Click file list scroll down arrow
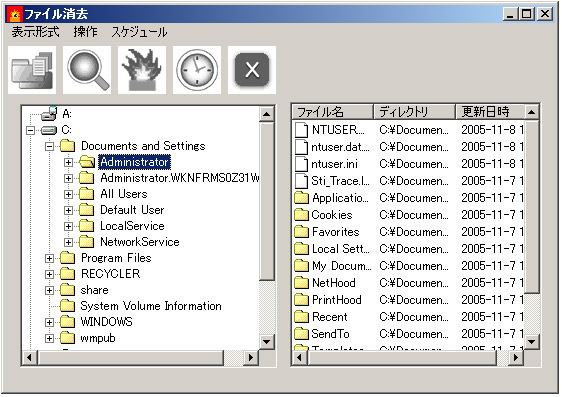This screenshot has height=397, width=562. [x=532, y=341]
